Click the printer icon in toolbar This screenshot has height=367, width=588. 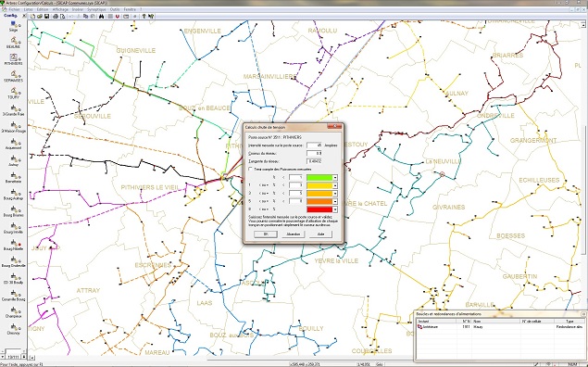(x=56, y=16)
